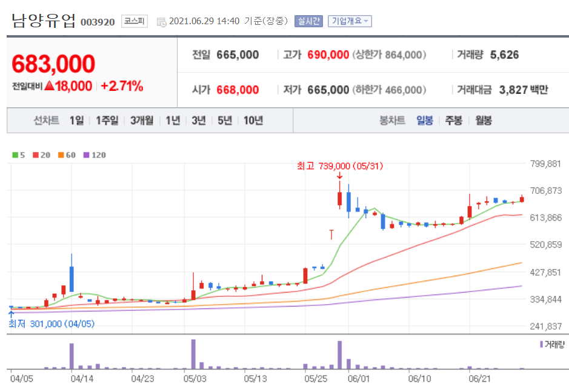
Task: Click the 04/14 tall volume bar
Action: [72, 356]
